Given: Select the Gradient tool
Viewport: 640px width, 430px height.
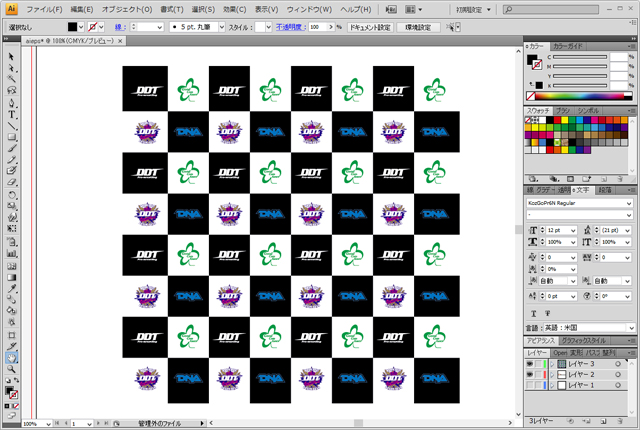Looking at the screenshot, I should click(11, 277).
